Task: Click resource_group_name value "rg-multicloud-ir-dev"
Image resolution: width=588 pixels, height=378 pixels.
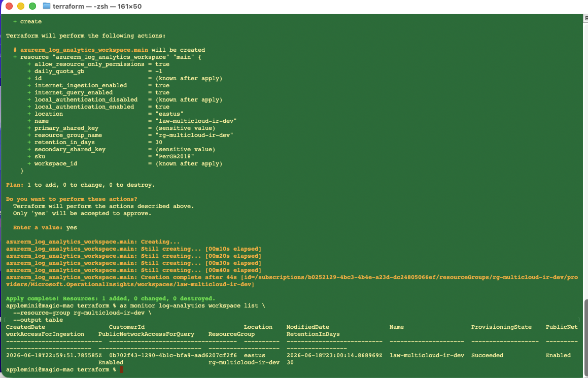Action: tap(194, 135)
